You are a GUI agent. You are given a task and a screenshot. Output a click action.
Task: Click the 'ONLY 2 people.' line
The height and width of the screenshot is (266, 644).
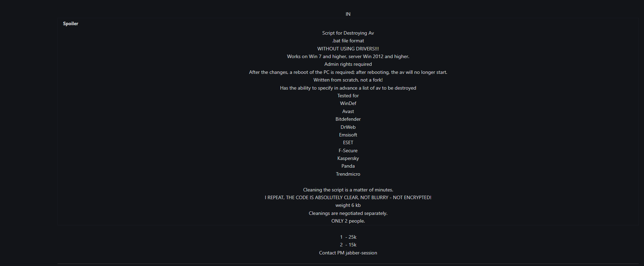click(x=348, y=221)
